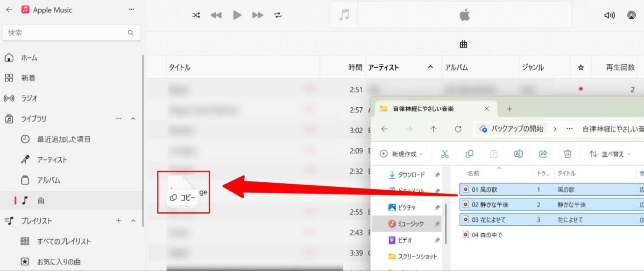Open the 新規作成 dropdown
The width and height of the screenshot is (644, 271).
click(402, 154)
